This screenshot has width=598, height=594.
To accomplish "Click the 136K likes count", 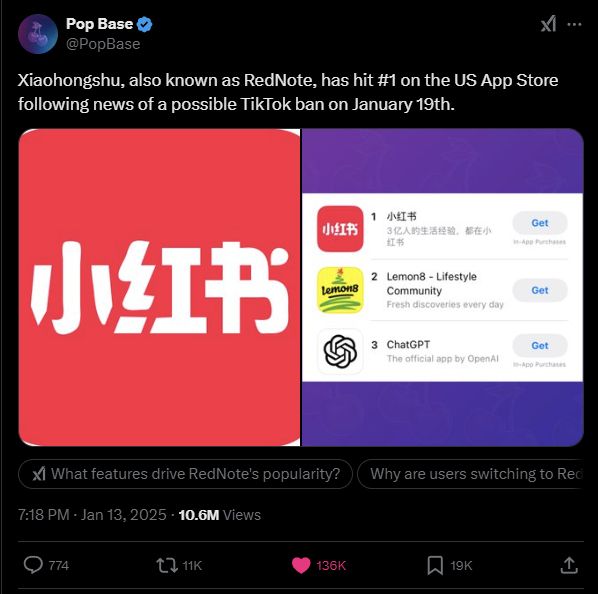I will click(331, 565).
